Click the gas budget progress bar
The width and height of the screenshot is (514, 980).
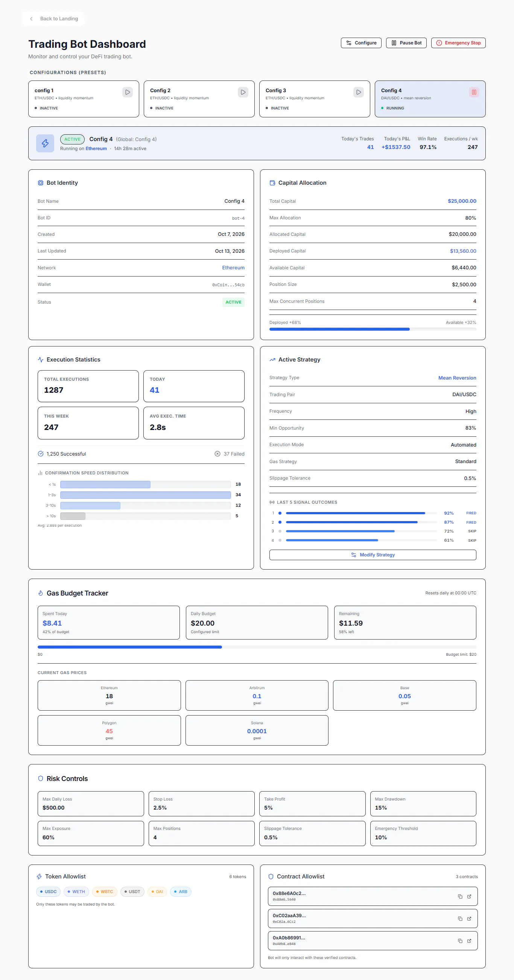point(257,647)
